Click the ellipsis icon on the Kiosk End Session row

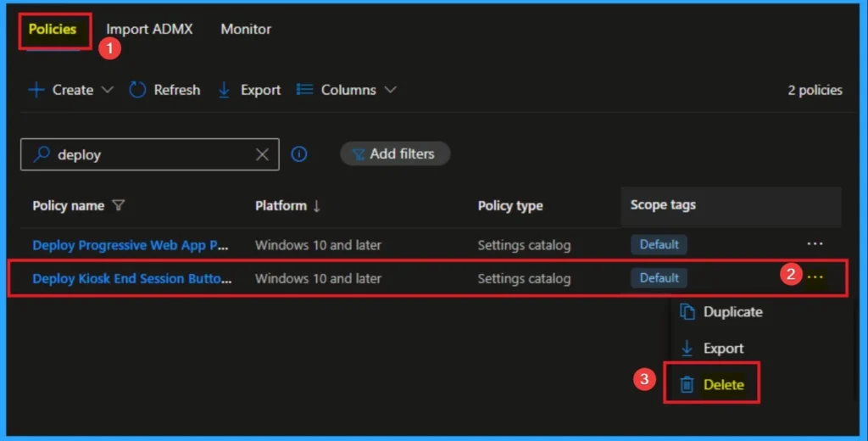pyautogui.click(x=815, y=277)
